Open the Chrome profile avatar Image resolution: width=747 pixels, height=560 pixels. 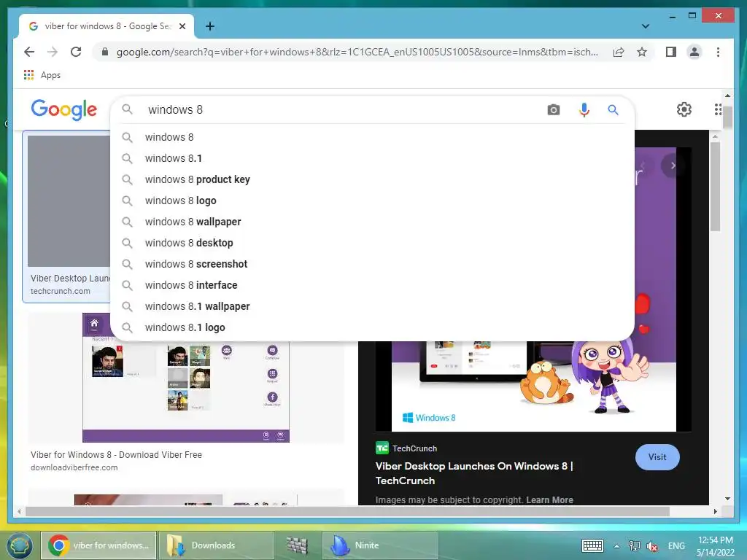[694, 52]
